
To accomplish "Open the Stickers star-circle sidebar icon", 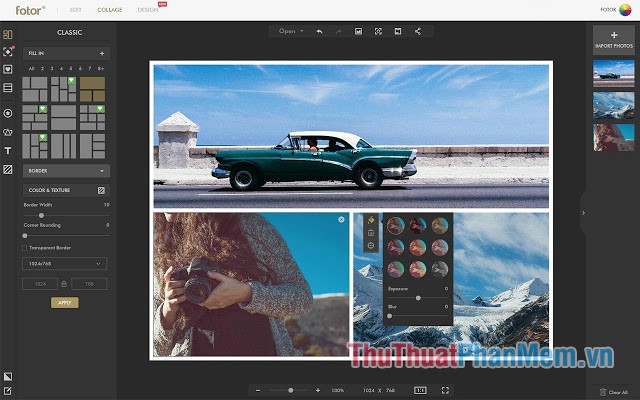I will (x=7, y=113).
